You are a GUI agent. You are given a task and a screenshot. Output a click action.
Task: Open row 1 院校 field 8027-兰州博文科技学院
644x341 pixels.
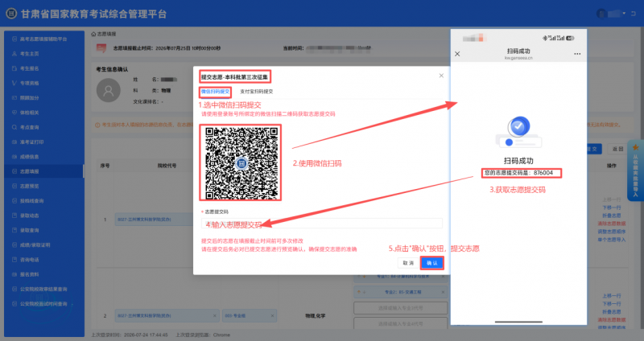click(x=154, y=220)
